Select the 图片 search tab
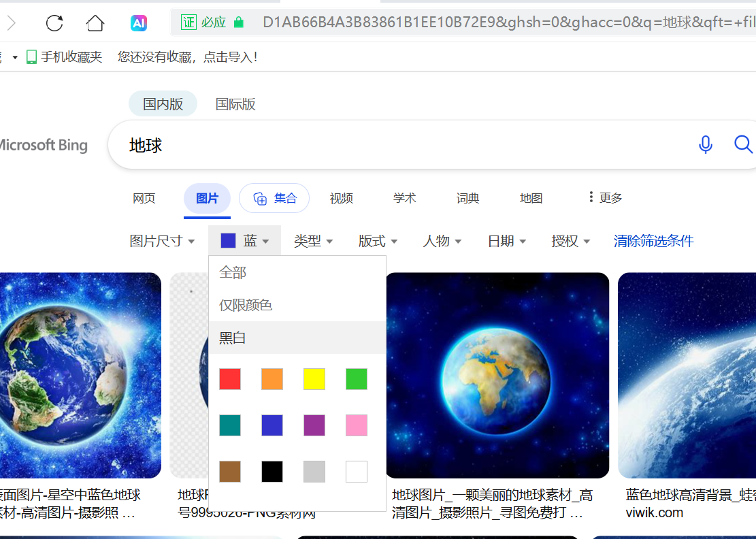This screenshot has width=756, height=539. (208, 198)
